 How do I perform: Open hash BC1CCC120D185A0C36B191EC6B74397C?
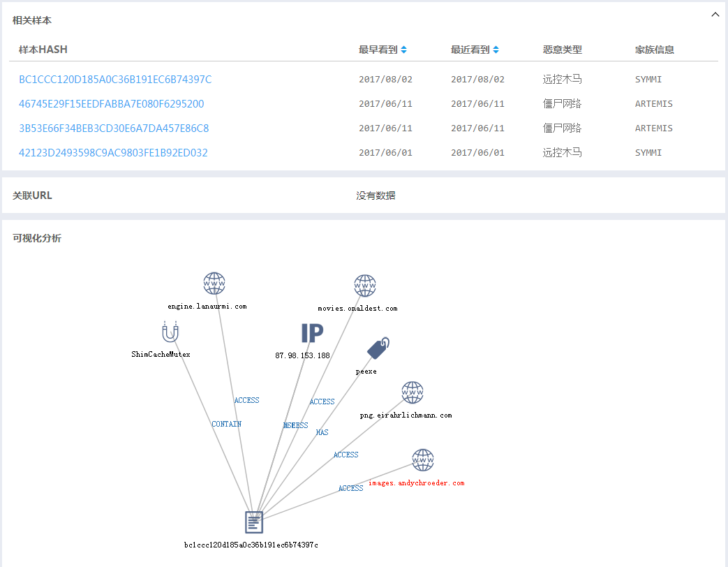pos(115,80)
